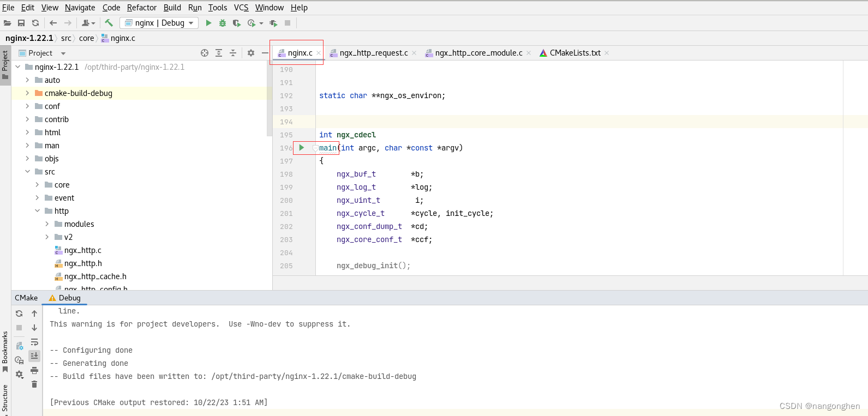Click the Attach to Process icon
Viewport: 868px width, 416px height.
tap(273, 23)
